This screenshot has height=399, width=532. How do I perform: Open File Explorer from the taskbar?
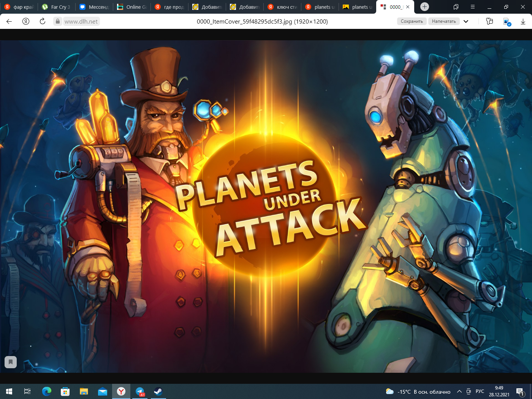84,391
